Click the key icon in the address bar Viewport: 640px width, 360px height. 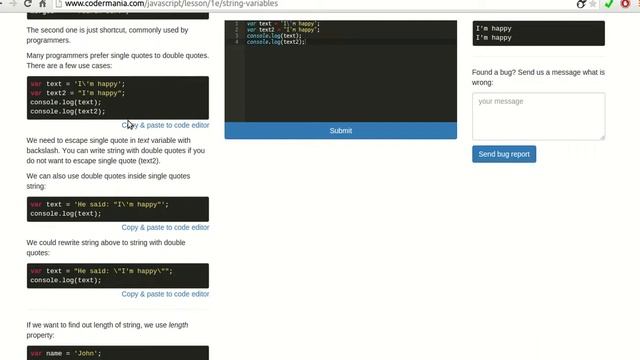click(581, 4)
